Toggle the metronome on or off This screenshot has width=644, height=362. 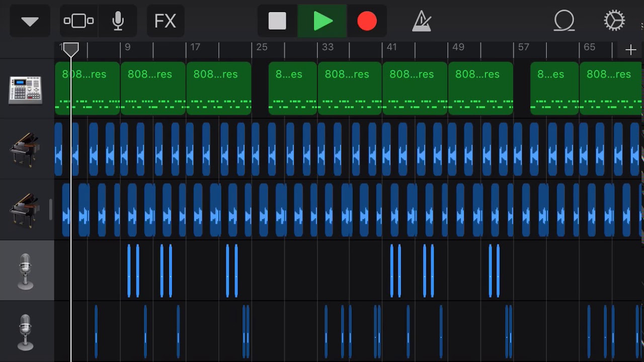(x=422, y=21)
